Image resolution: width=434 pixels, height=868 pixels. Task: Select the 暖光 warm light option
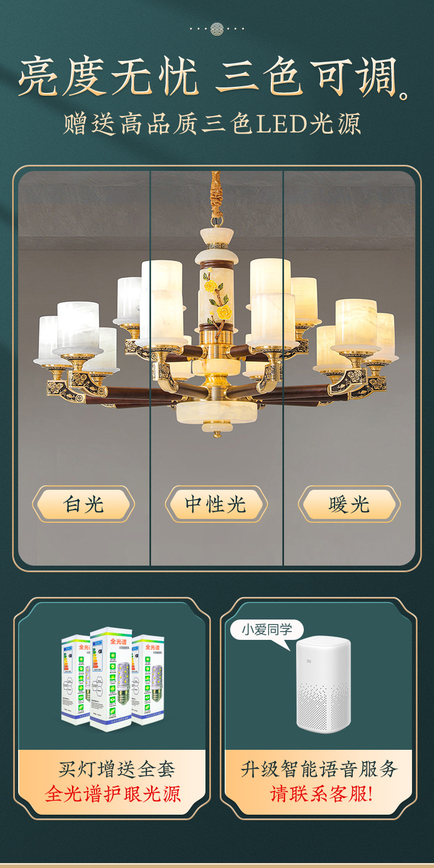pyautogui.click(x=349, y=504)
